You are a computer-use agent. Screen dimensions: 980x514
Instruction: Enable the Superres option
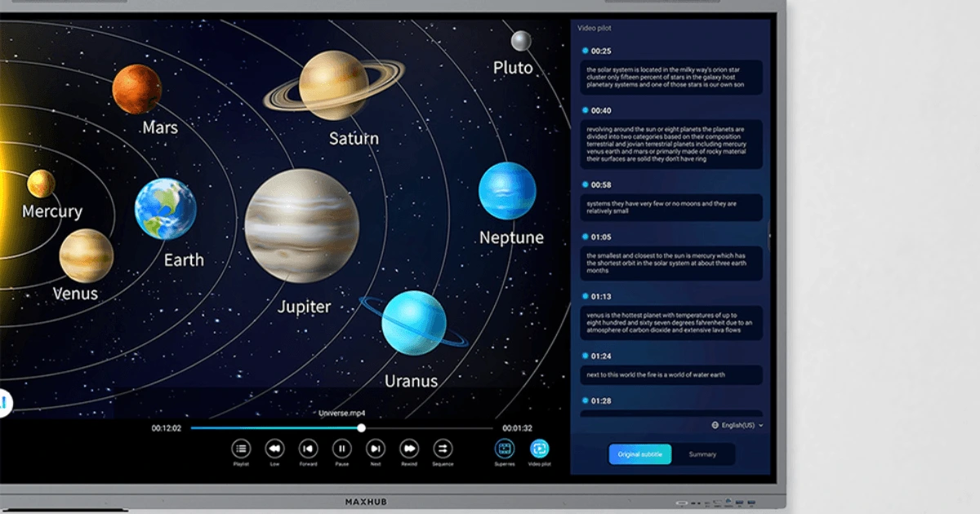tap(505, 449)
